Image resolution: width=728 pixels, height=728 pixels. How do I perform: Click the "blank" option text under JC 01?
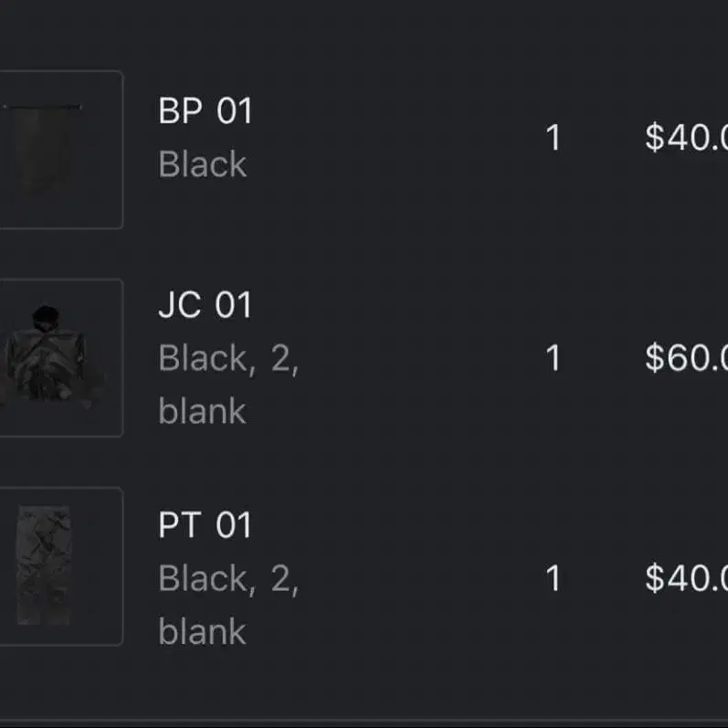(x=202, y=411)
